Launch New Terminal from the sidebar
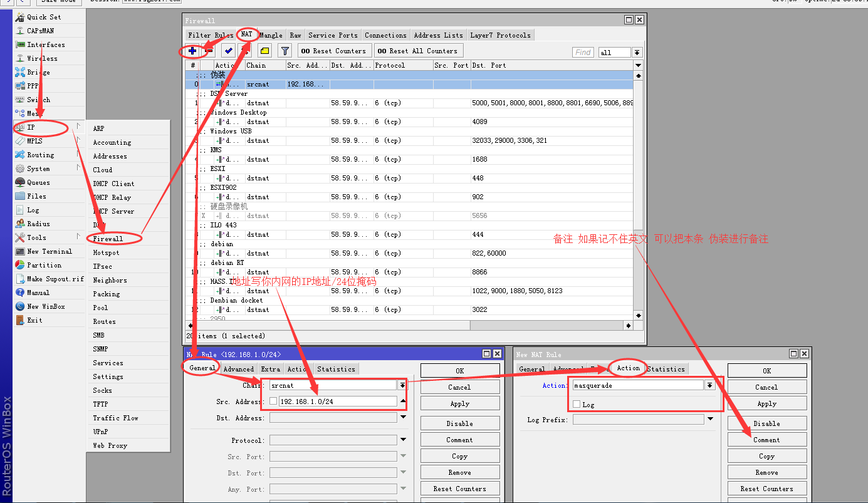 tap(50, 251)
